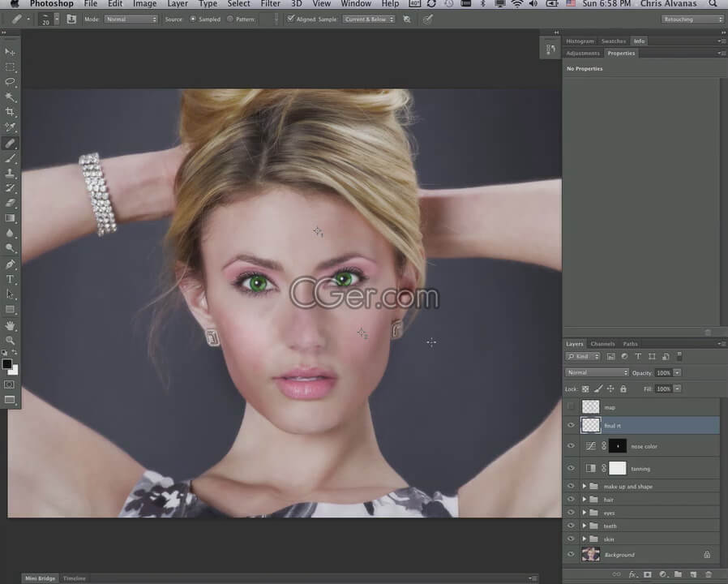This screenshot has height=584, width=728.
Task: Open the Sample 'Current & Below' dropdown
Action: click(369, 19)
